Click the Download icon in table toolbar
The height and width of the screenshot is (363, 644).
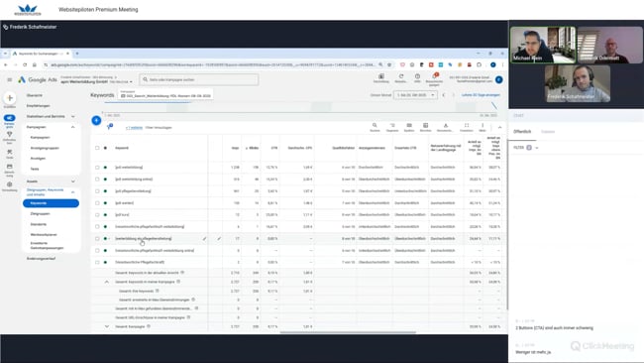point(445,125)
